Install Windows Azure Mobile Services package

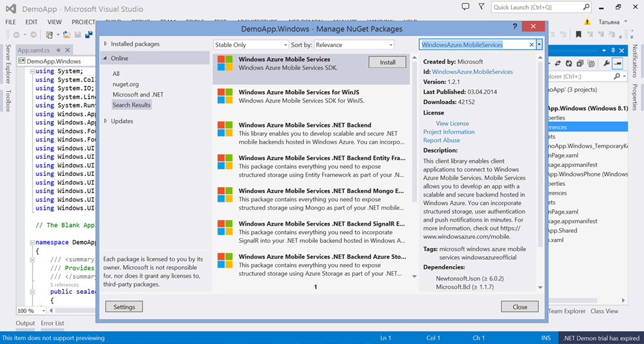click(x=387, y=62)
